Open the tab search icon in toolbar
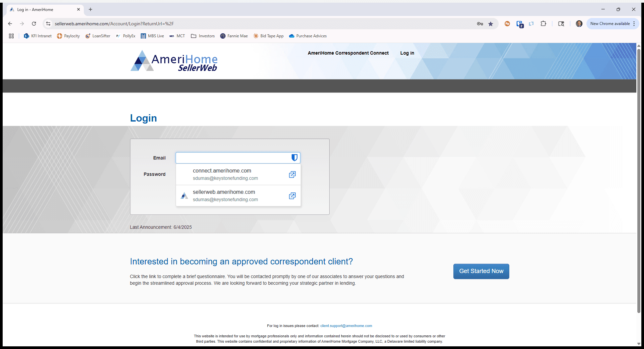The image size is (644, 349). 561,24
